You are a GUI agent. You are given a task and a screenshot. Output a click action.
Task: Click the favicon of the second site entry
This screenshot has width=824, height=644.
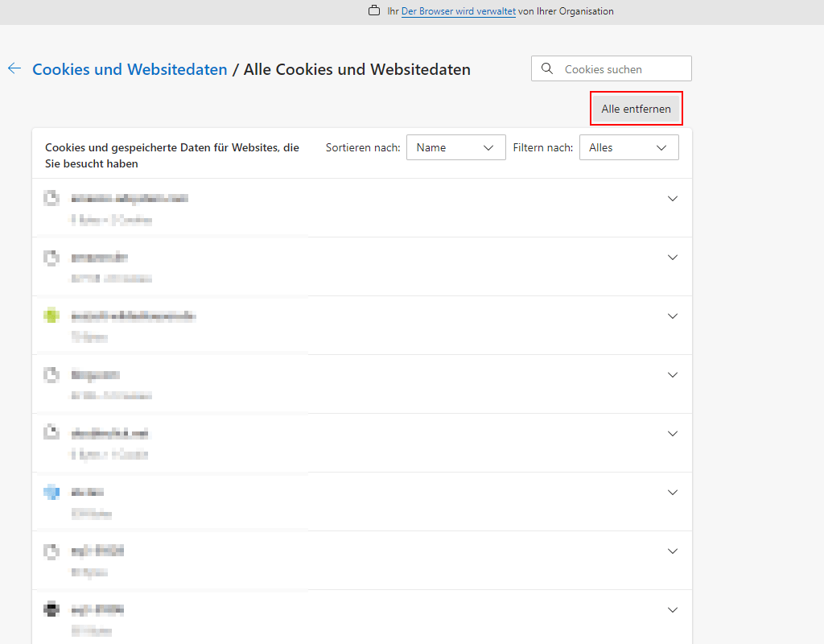51,257
